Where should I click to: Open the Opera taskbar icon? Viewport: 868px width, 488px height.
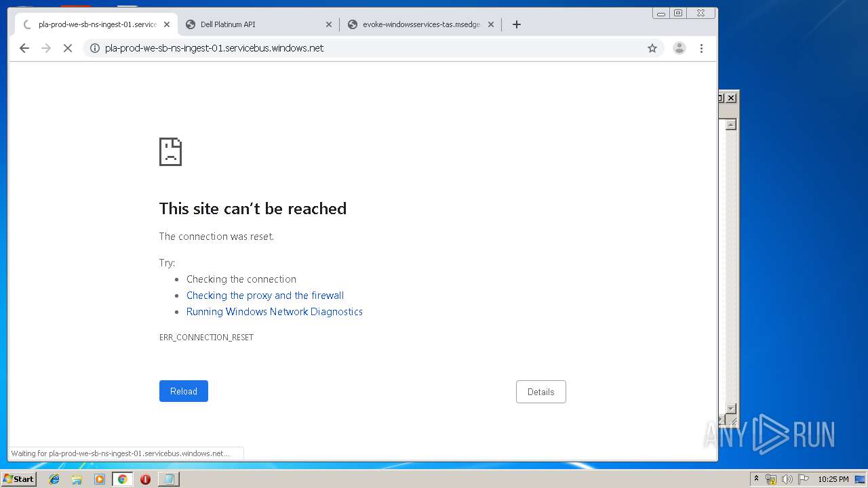pyautogui.click(x=145, y=479)
